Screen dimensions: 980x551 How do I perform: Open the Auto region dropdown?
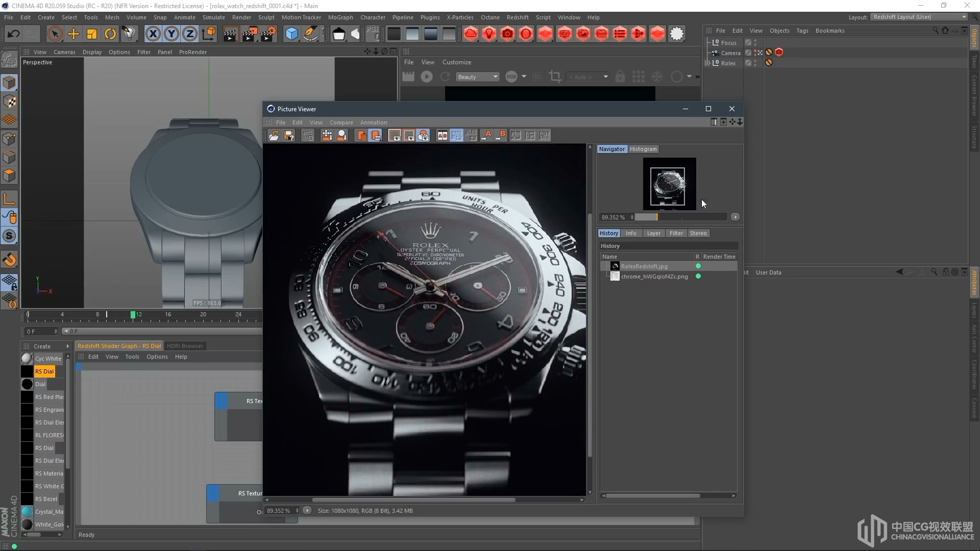[588, 77]
